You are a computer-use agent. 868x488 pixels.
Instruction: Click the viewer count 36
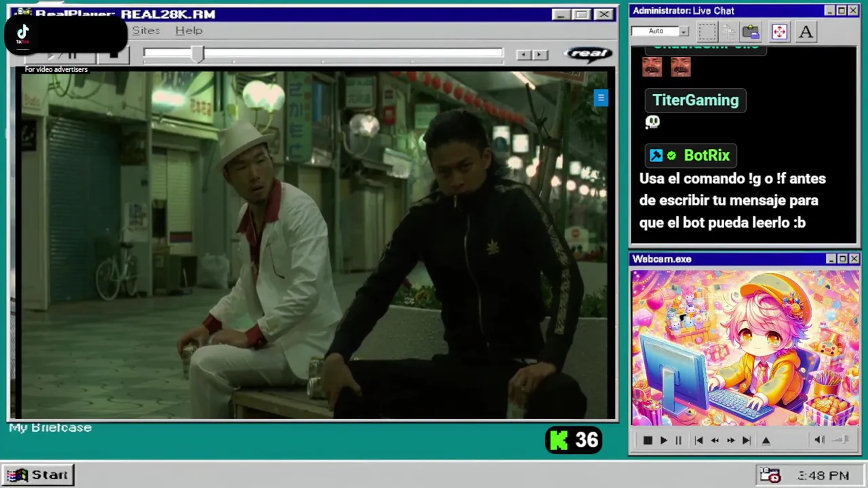tap(587, 441)
